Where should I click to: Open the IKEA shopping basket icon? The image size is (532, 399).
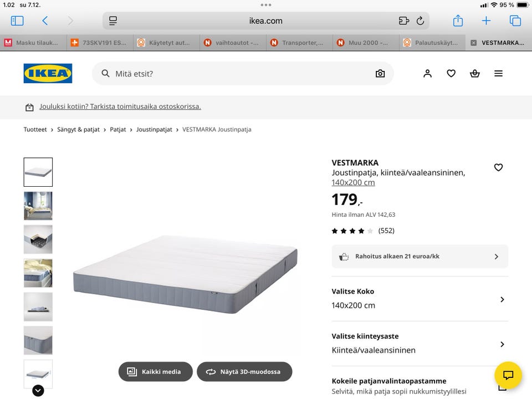(475, 74)
